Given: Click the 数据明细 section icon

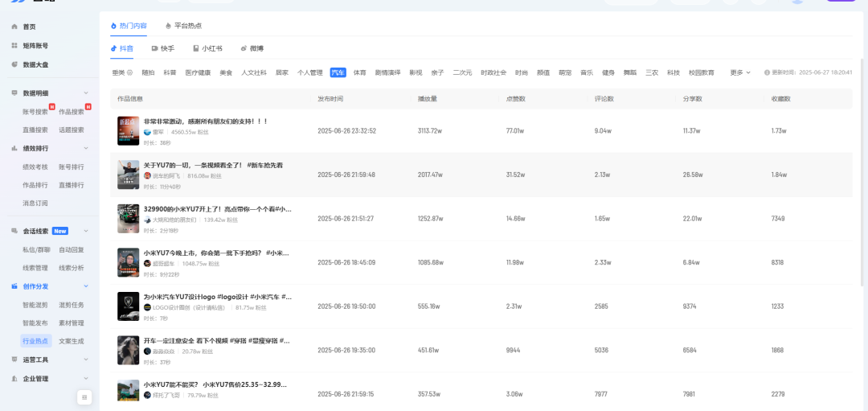Looking at the screenshot, I should point(14,92).
